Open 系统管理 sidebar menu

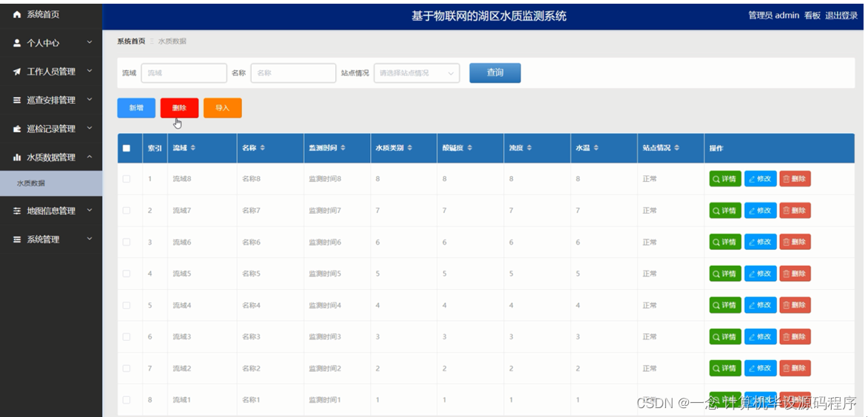point(51,240)
